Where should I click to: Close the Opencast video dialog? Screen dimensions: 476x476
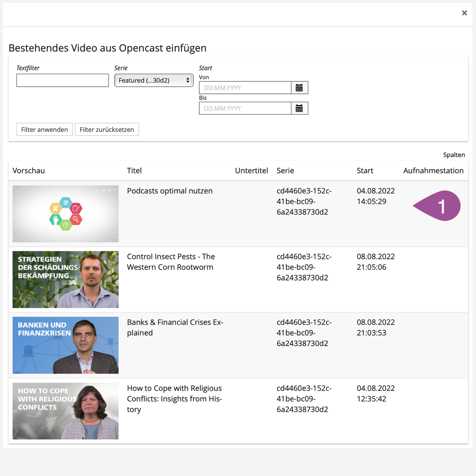point(464,13)
